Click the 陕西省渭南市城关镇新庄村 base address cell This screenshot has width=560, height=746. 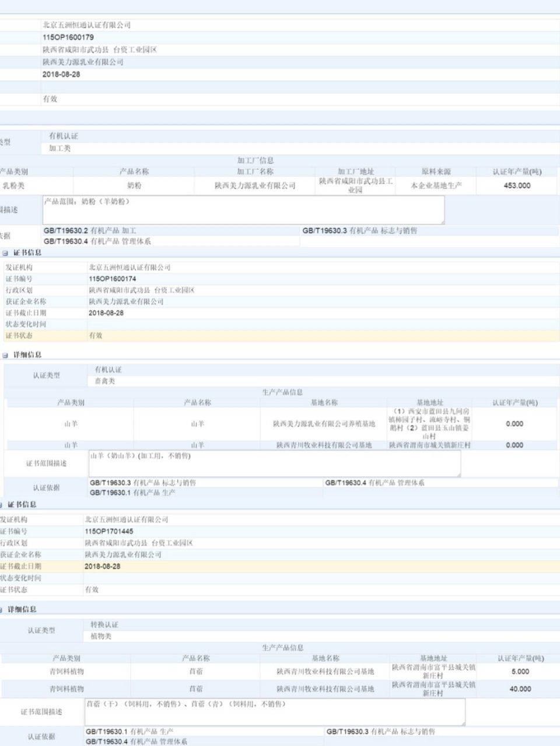430,445
